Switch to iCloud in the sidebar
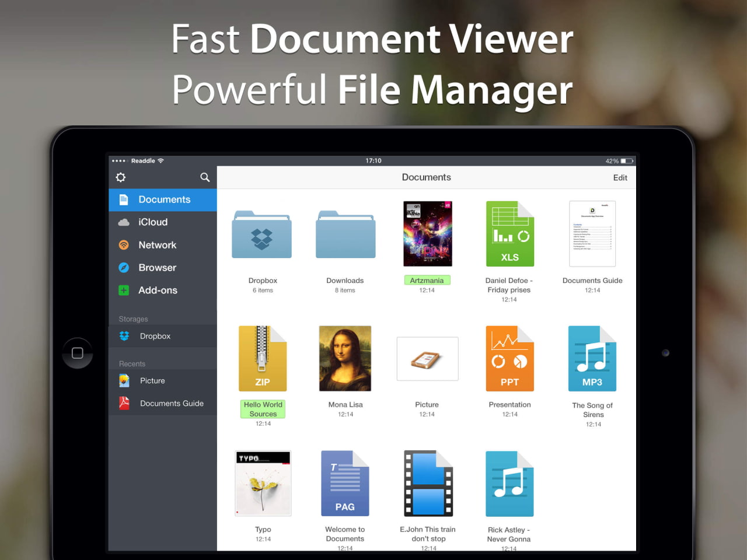This screenshot has width=747, height=560. 153,222
